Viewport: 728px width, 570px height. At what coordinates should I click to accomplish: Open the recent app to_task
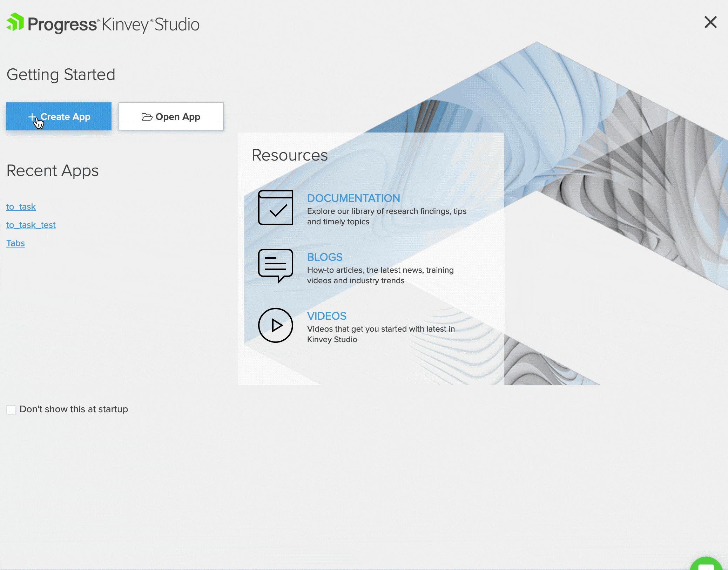point(21,207)
